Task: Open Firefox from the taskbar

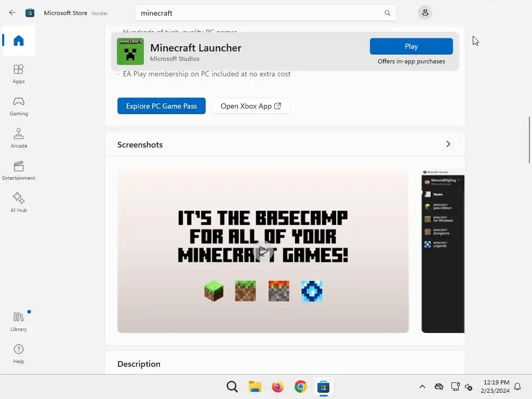Action: click(277, 387)
